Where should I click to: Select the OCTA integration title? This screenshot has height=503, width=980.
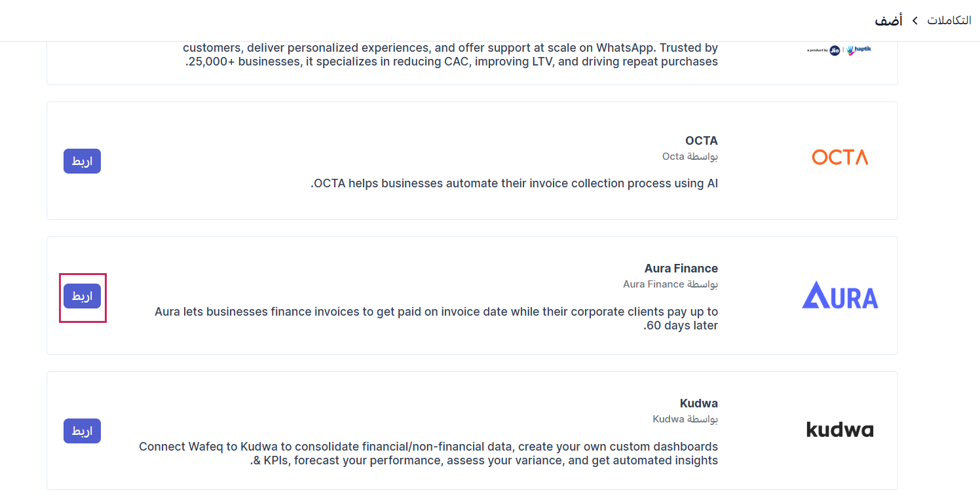(x=701, y=141)
